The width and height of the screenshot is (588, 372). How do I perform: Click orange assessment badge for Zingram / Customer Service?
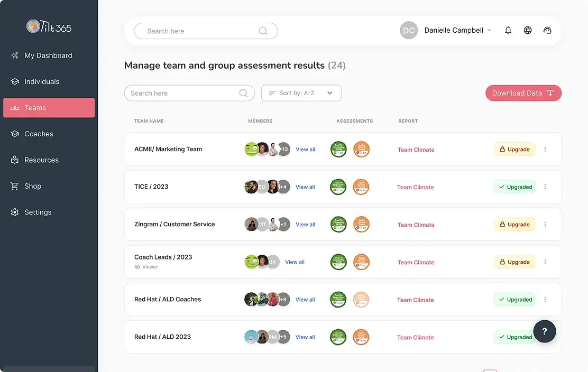tap(362, 225)
